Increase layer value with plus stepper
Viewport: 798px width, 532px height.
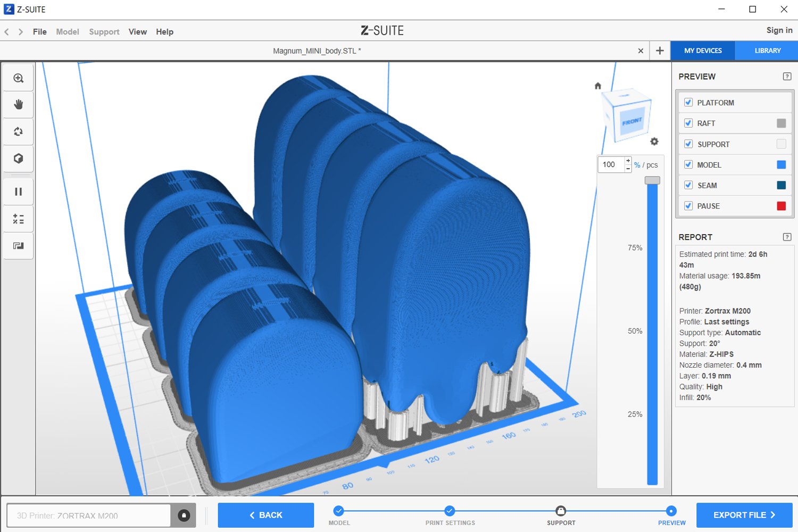click(628, 161)
